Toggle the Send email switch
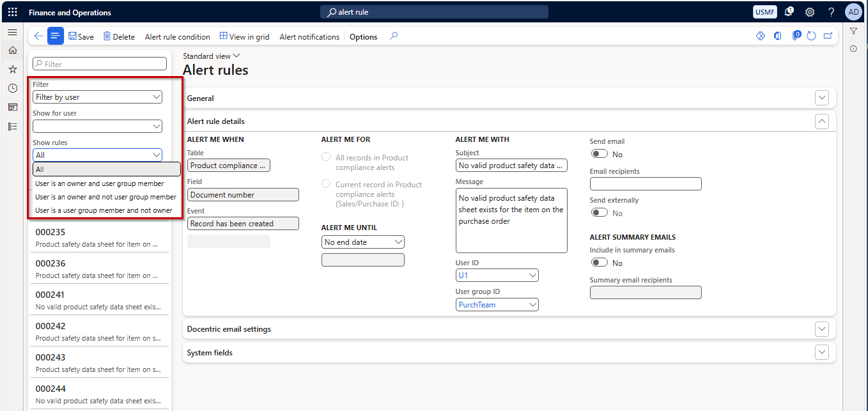868x411 pixels. (599, 154)
